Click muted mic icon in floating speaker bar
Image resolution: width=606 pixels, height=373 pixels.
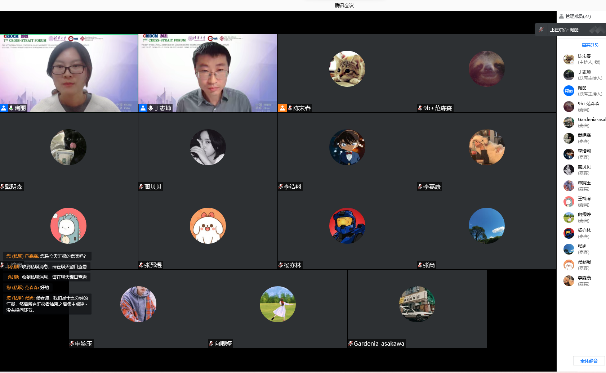541,29
